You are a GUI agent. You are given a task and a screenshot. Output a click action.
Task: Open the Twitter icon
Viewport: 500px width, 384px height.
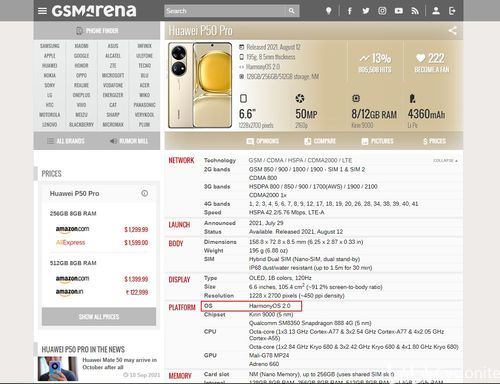pyautogui.click(x=366, y=11)
